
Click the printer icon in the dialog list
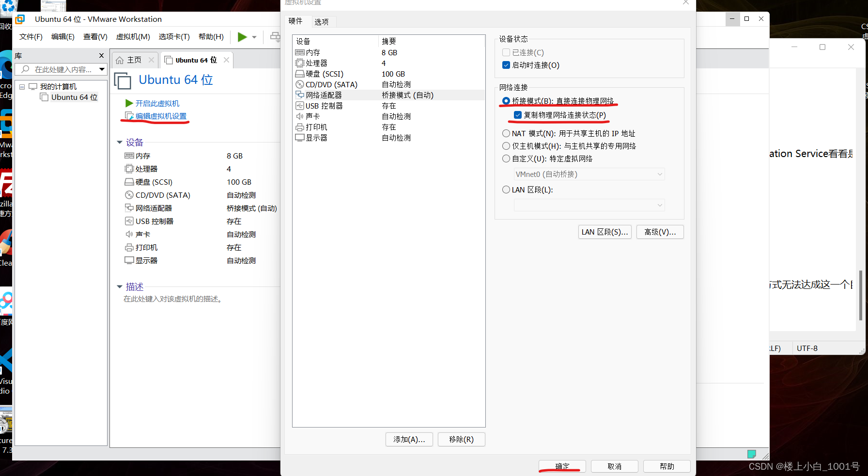[x=300, y=127]
